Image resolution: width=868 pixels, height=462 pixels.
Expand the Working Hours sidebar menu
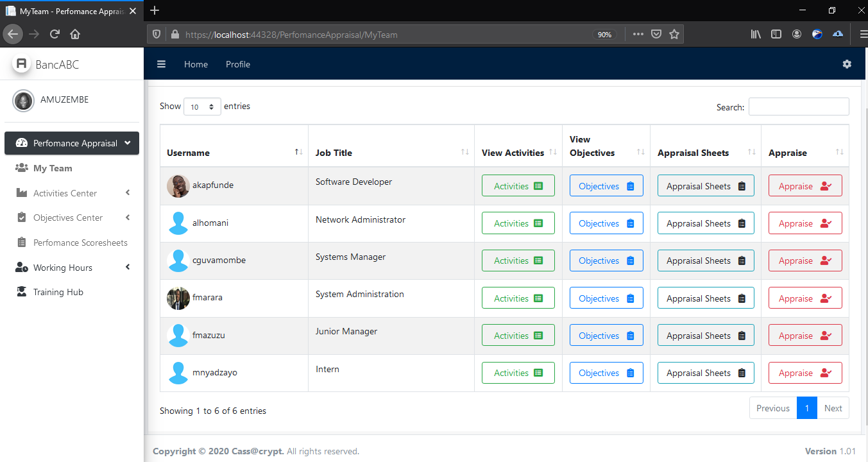[x=63, y=268]
